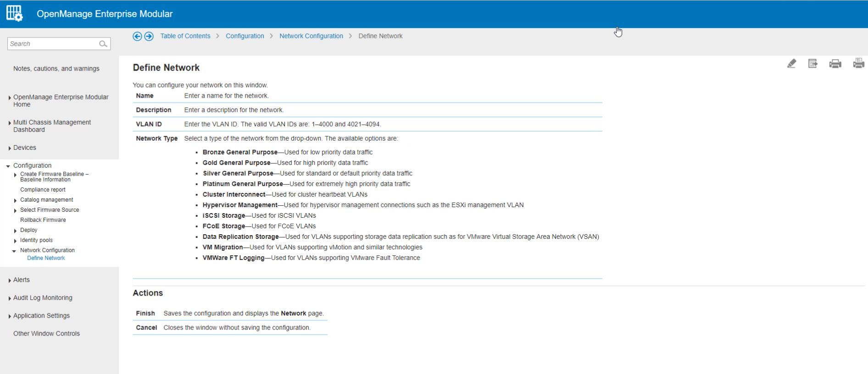Click the highlighter marker icon
This screenshot has width=868, height=374.
791,64
